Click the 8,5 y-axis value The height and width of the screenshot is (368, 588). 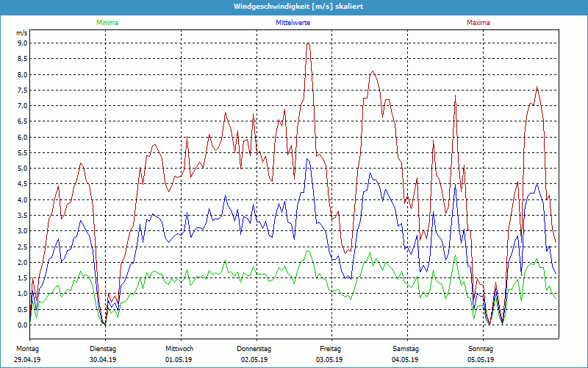23,59
